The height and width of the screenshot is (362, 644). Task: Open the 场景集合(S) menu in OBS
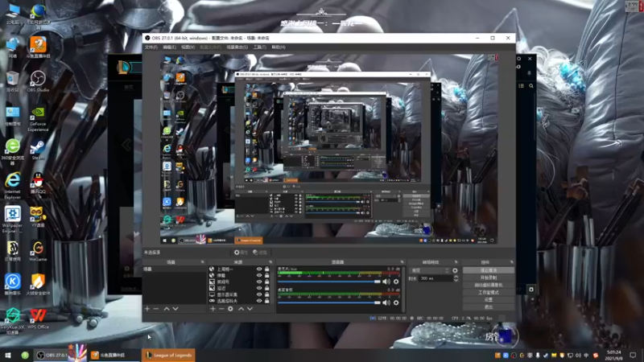tap(237, 47)
